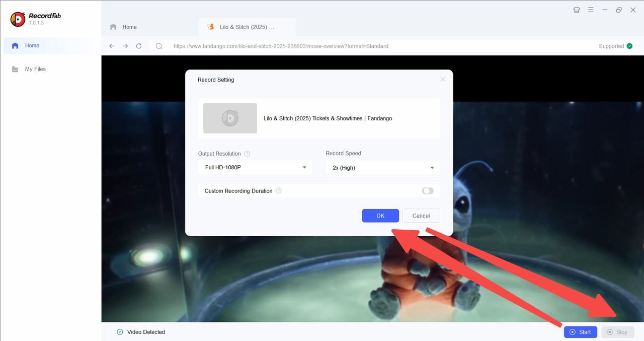This screenshot has width=644, height=341.
Task: Click the Start recording button
Action: coord(581,332)
